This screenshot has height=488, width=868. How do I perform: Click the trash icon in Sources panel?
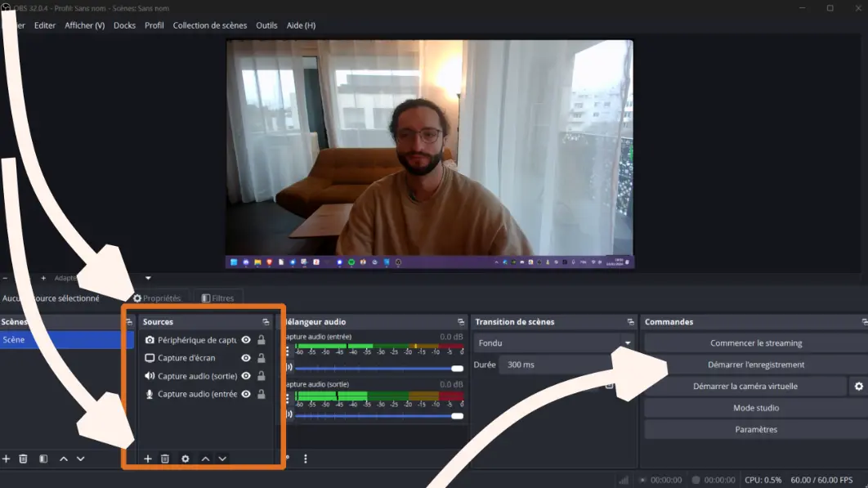click(x=165, y=459)
